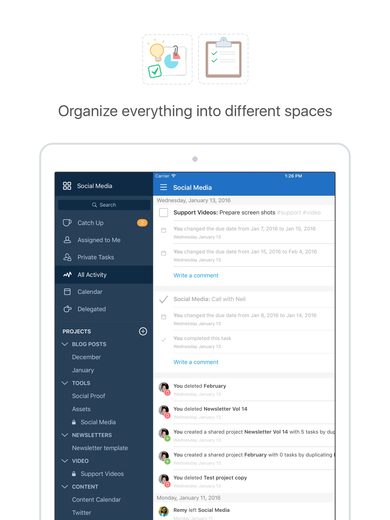Collapse the BLOG POSTS group
This screenshot has width=390, height=520.
65,344
